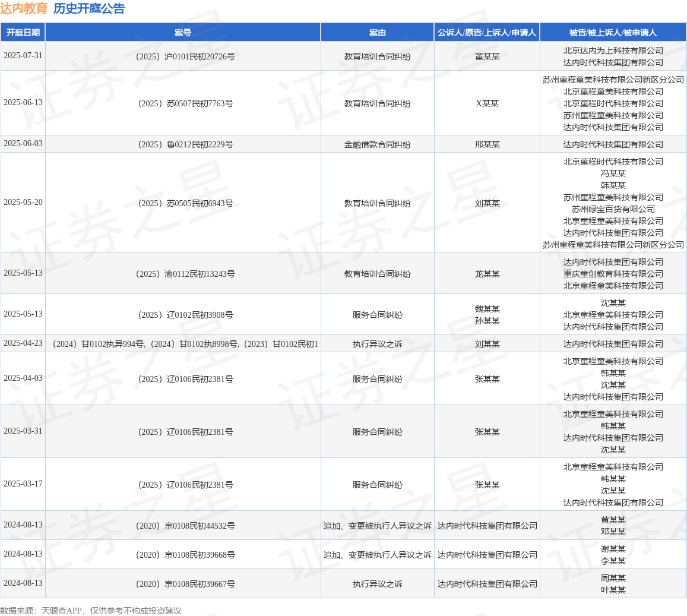Click case number (2025)苏0507民初7763号

[x=185, y=103]
